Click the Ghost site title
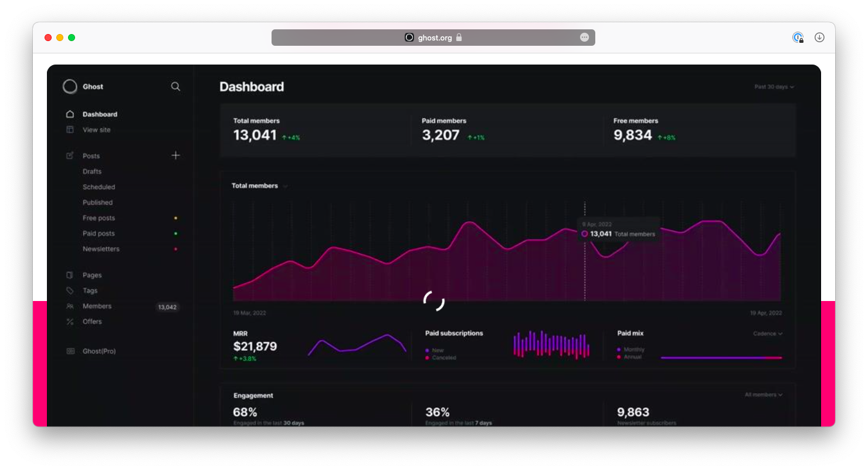The image size is (868, 470). 93,87
